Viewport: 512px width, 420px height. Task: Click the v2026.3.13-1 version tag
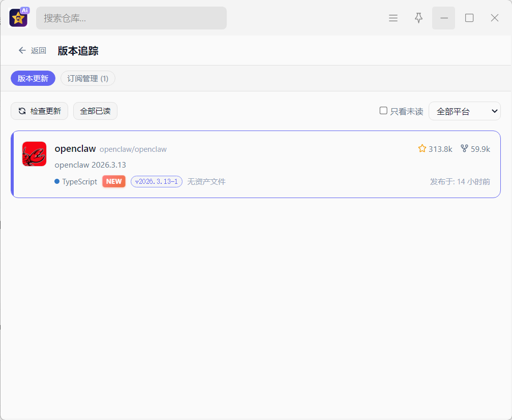click(157, 182)
